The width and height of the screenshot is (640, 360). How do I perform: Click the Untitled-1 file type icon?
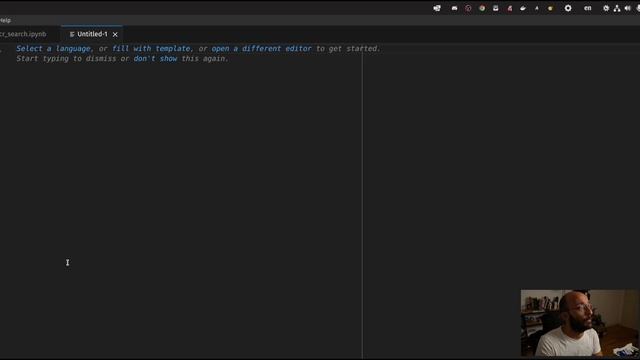(72, 35)
